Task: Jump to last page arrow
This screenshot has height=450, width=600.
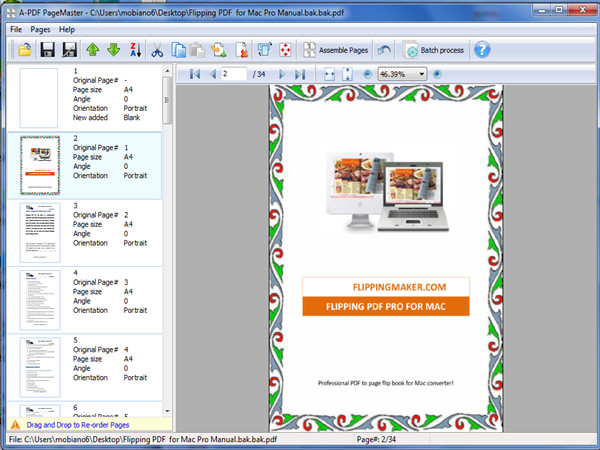Action: coord(300,74)
